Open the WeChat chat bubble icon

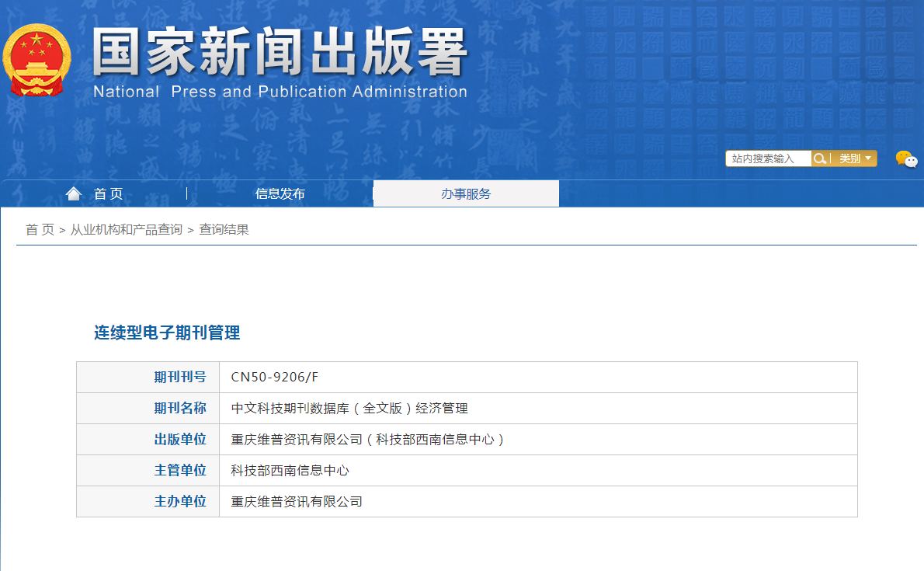(x=905, y=159)
